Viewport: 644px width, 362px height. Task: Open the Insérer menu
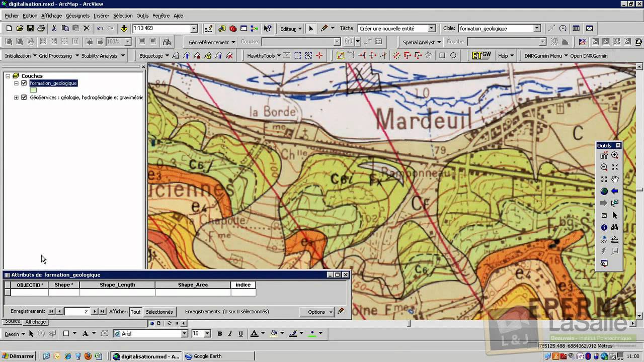[x=101, y=16]
